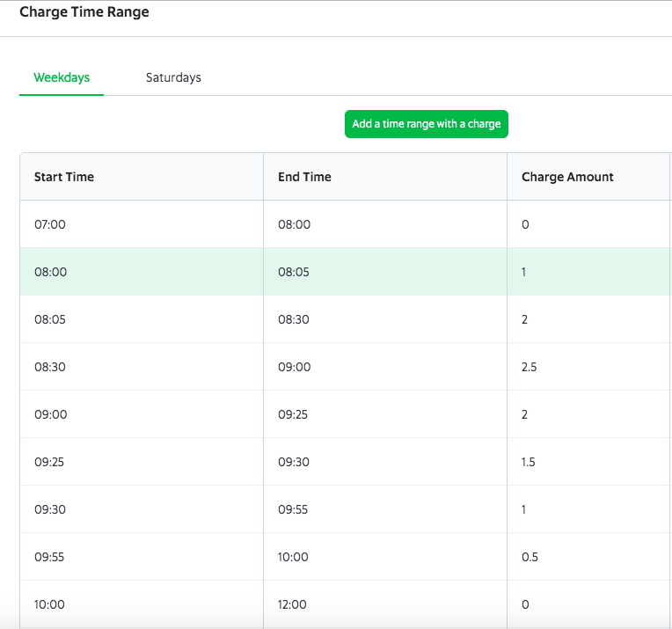672x629 pixels.
Task: Select the 09:30 start time cell
Action: tap(50, 509)
